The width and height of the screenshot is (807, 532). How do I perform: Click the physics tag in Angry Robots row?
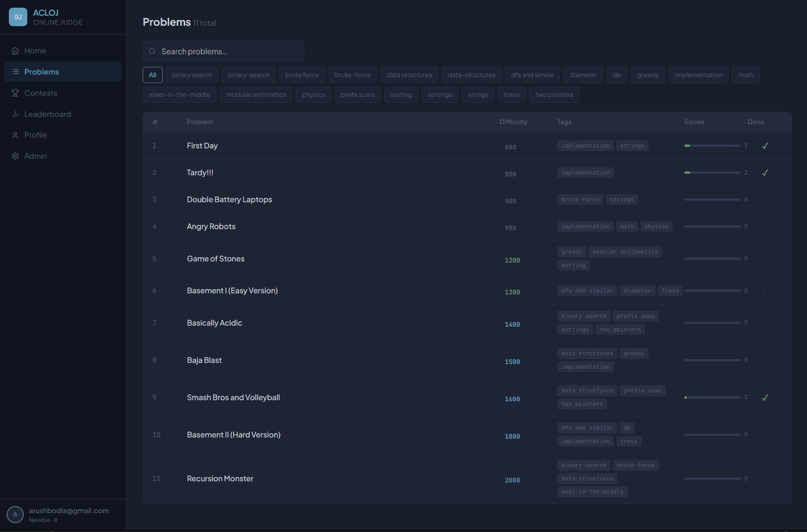(x=656, y=226)
